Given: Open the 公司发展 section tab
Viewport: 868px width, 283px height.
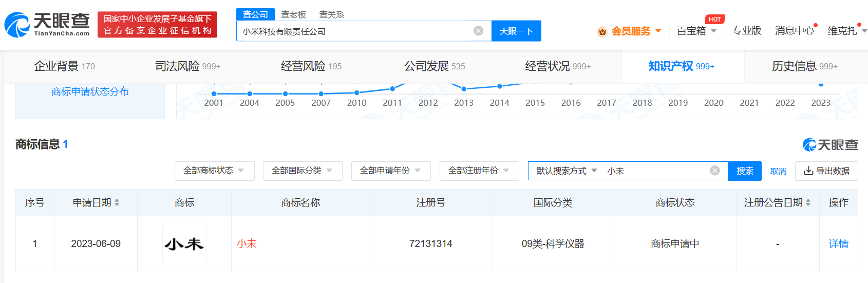Looking at the screenshot, I should point(435,66).
